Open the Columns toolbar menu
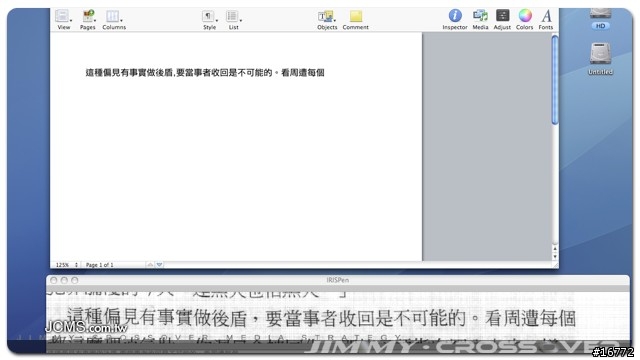The image size is (640, 360). (114, 19)
